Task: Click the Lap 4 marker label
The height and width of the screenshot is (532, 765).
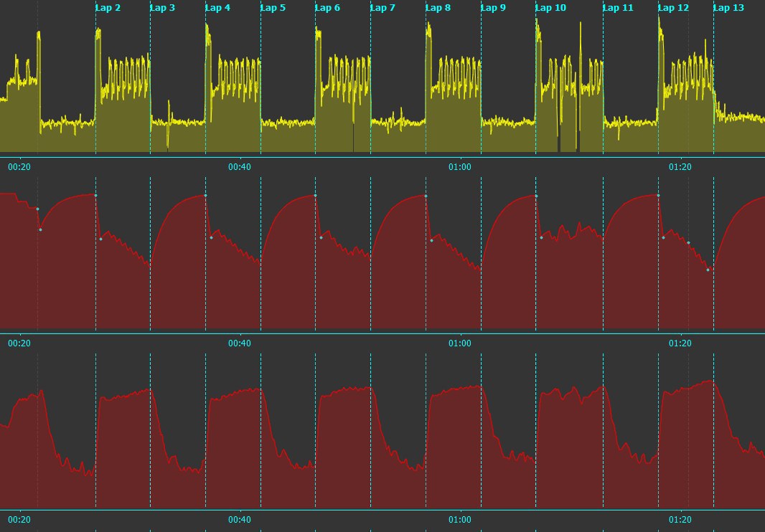Action: coord(217,8)
